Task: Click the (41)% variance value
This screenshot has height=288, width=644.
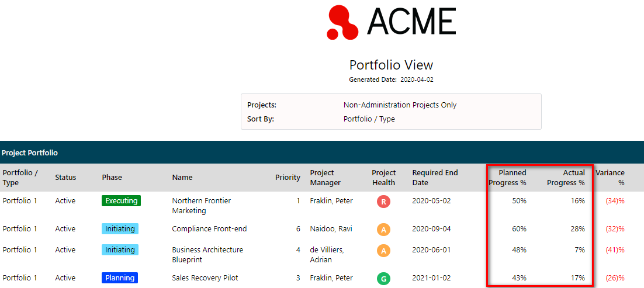Action: coord(615,250)
